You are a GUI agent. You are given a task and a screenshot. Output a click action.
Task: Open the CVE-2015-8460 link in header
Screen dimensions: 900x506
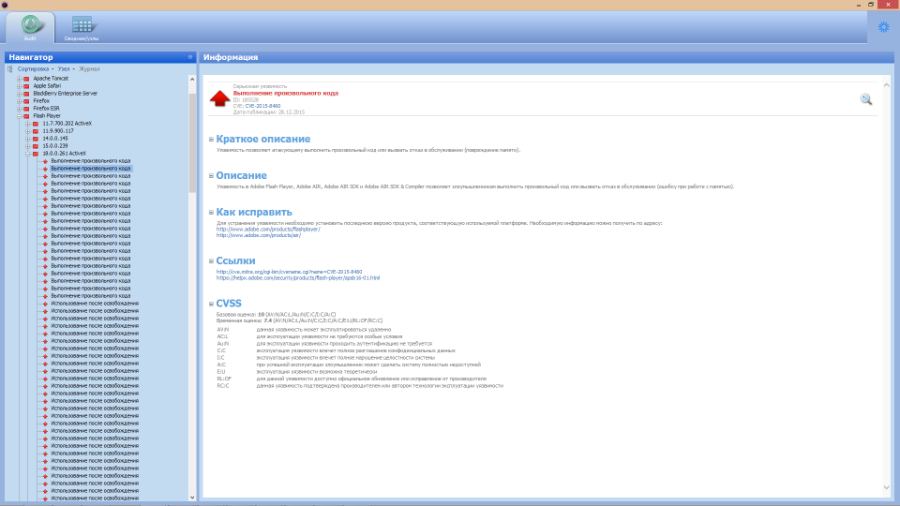pos(263,106)
